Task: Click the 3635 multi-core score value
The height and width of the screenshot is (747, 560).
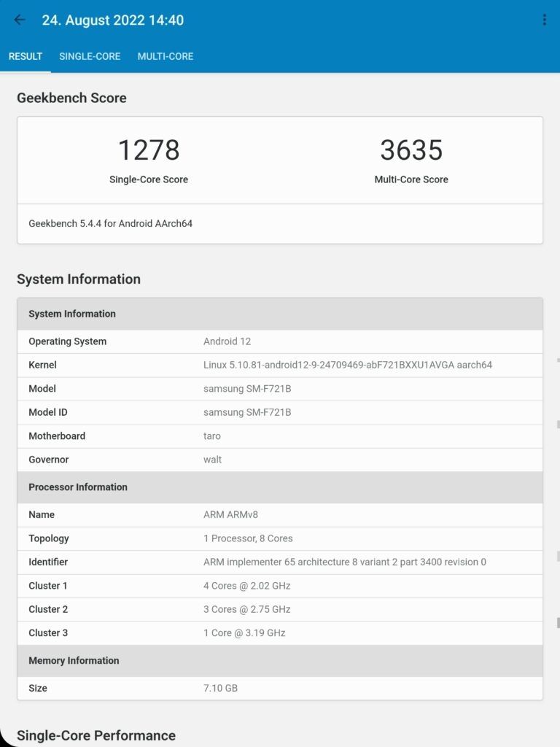Action: (411, 150)
